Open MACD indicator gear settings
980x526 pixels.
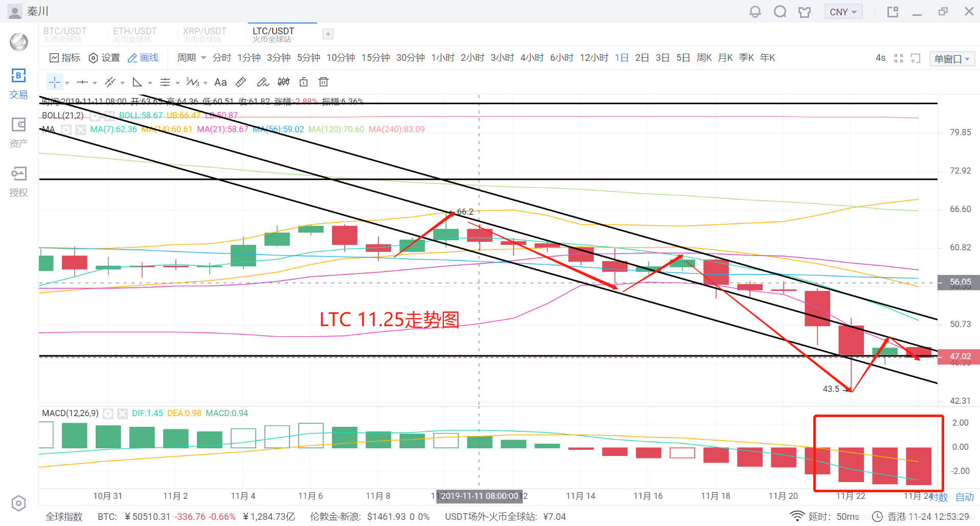[108, 414]
